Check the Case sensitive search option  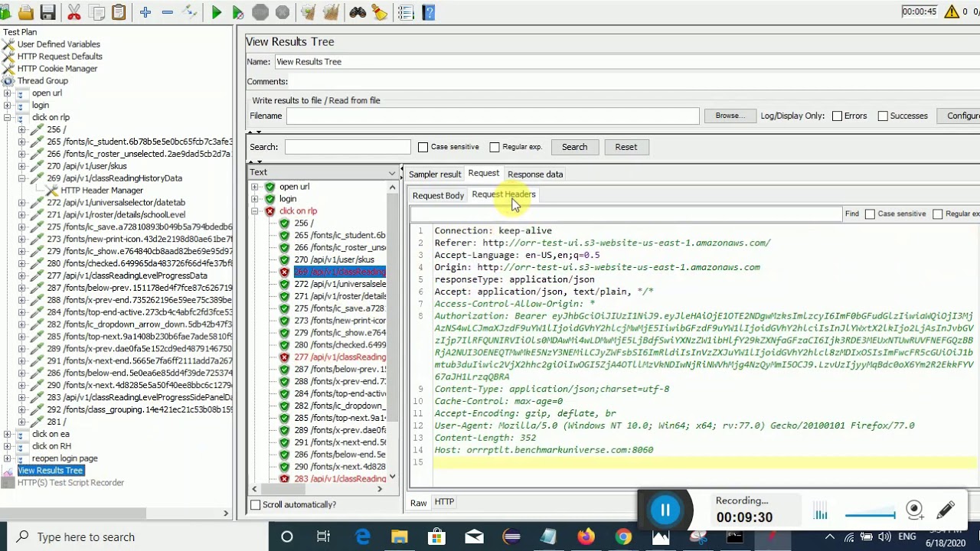point(423,147)
